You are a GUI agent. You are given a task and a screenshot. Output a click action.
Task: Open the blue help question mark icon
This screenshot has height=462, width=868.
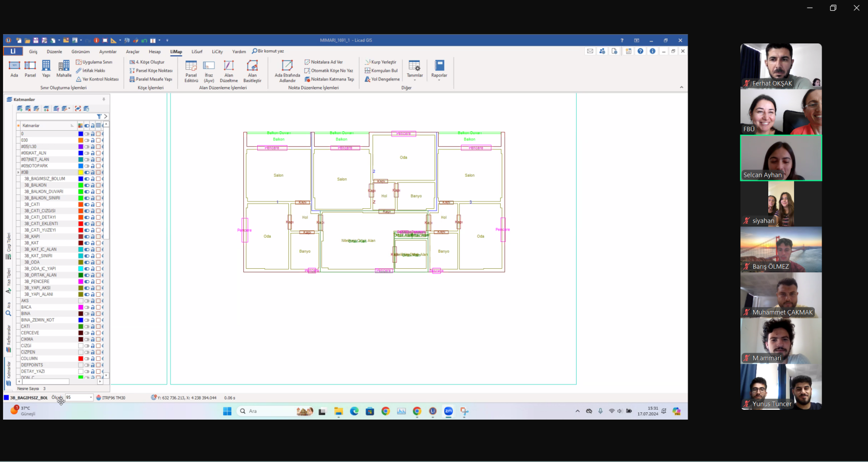coord(640,51)
